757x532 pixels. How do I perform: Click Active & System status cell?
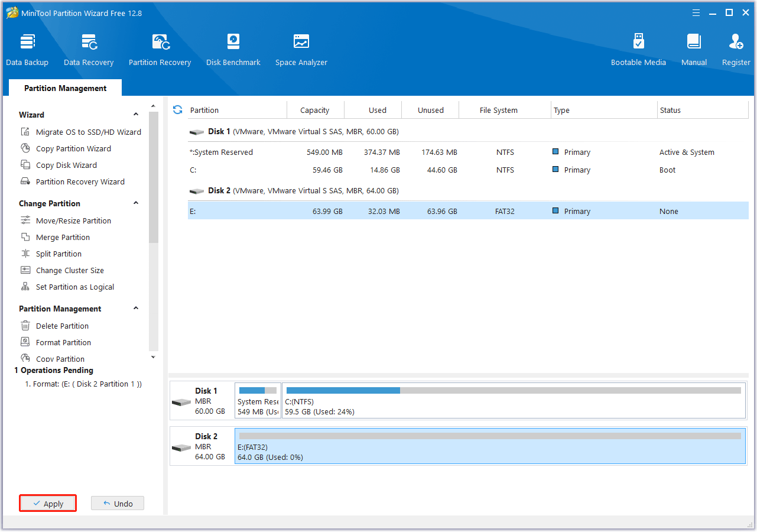[x=687, y=152]
